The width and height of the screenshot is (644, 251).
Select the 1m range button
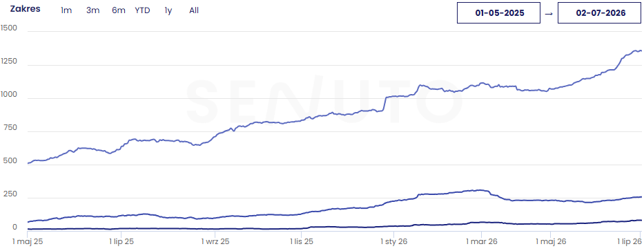[66, 10]
